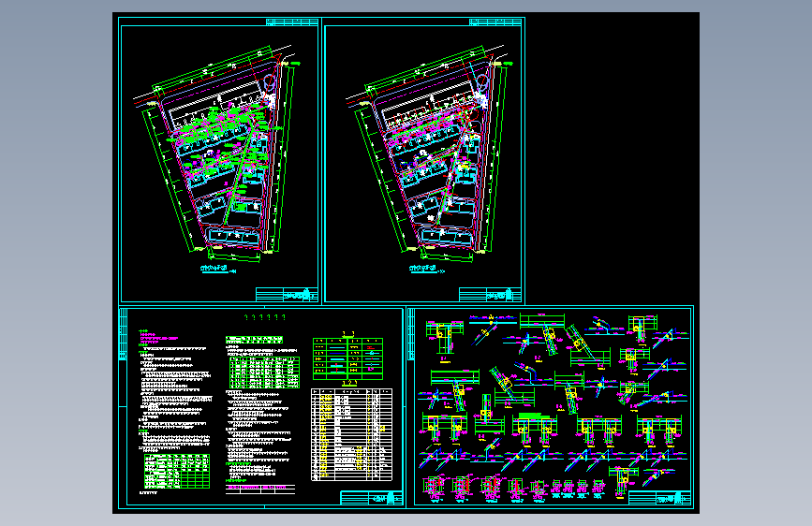
Task: Click the revision strip atop the right site plan sheet
Action: tap(495, 22)
